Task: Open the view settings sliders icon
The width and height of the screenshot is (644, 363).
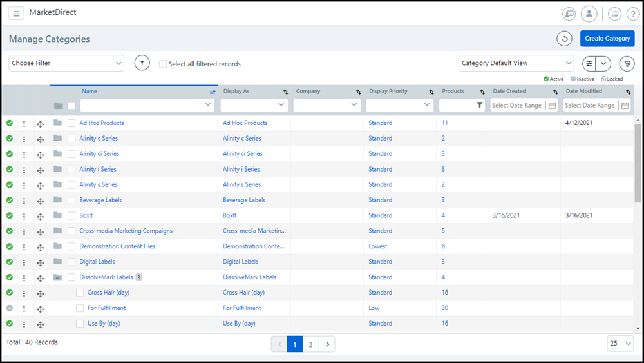Action: pos(589,63)
